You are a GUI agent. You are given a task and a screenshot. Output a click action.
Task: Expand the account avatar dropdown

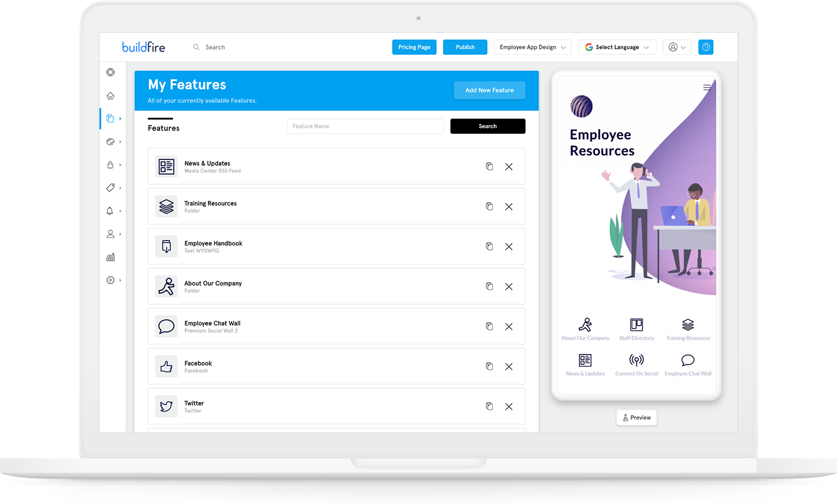676,47
